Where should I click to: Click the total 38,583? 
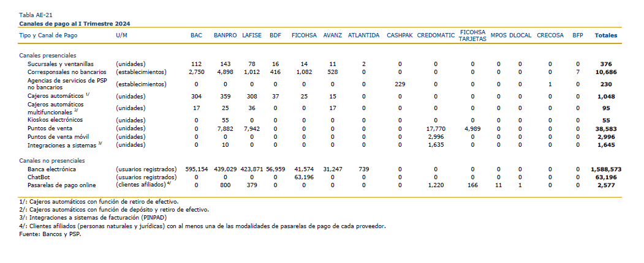click(x=606, y=128)
